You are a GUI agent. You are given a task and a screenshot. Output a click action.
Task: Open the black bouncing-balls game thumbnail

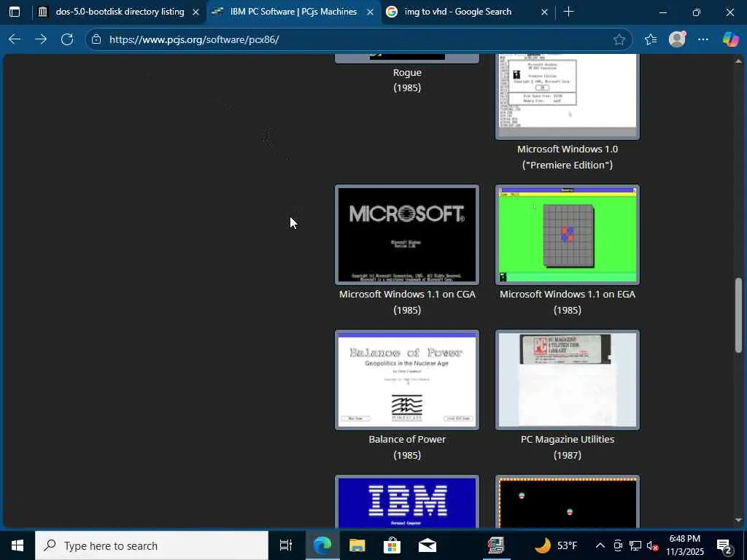click(x=568, y=502)
